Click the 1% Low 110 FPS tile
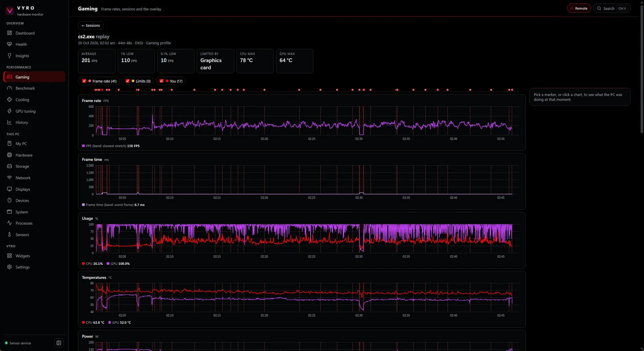Image resolution: width=644 pixels, height=351 pixels. click(x=136, y=61)
